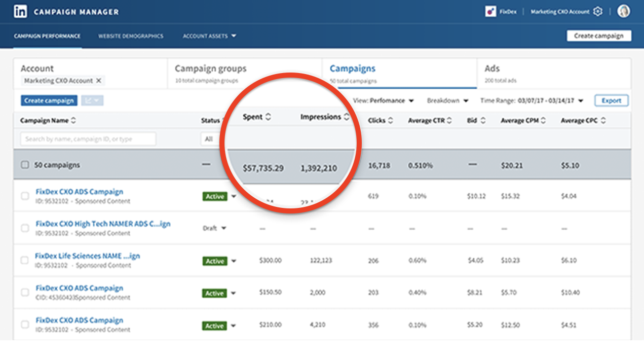Image resolution: width=644 pixels, height=358 pixels.
Task: Open the first FixDex CXO ADS Campaign link
Action: (x=80, y=192)
